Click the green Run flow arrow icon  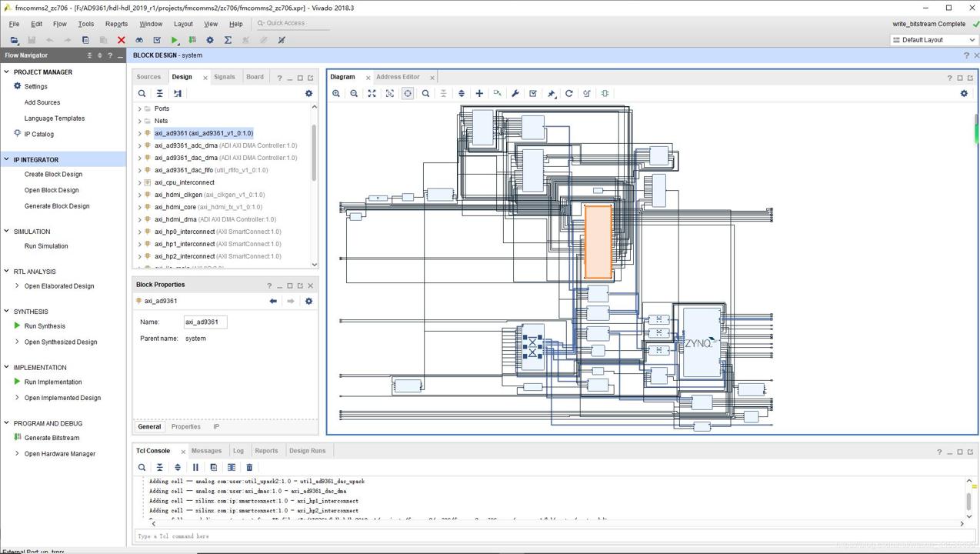175,40
